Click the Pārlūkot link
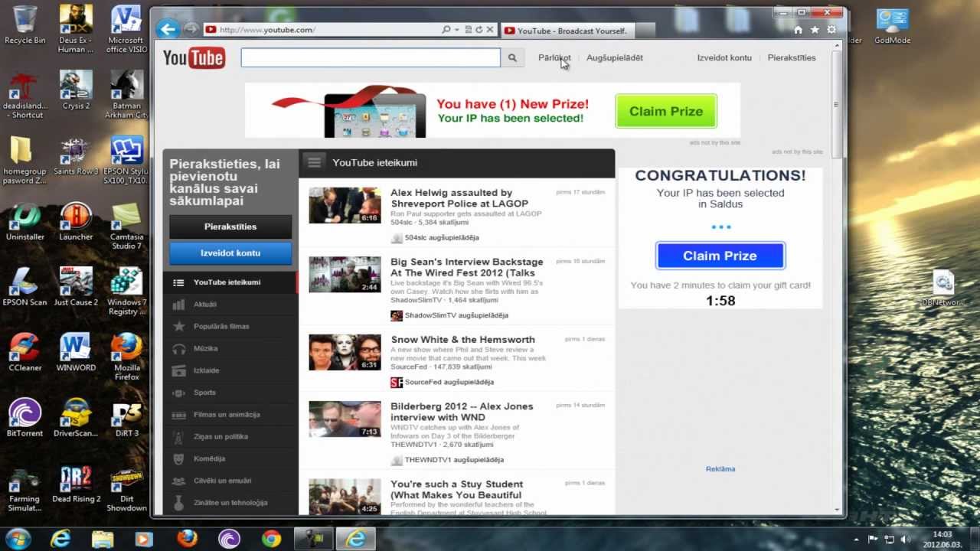 pyautogui.click(x=554, y=57)
